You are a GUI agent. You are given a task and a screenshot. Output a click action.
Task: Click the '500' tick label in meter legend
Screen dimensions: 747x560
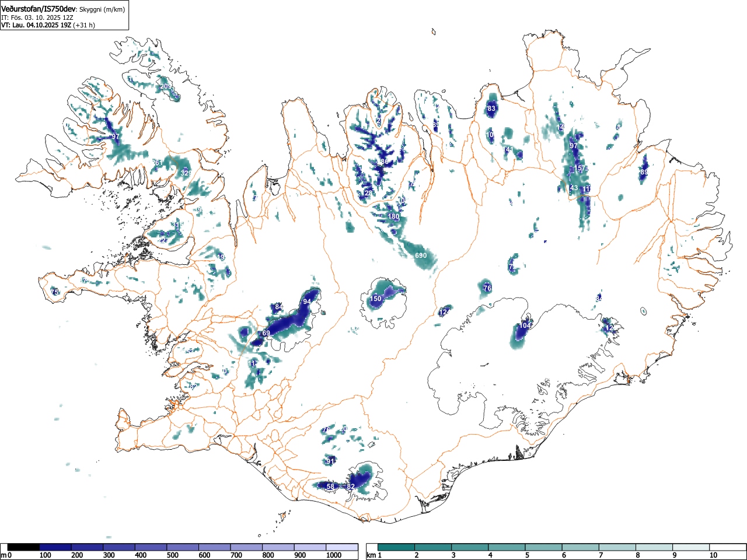pyautogui.click(x=173, y=555)
